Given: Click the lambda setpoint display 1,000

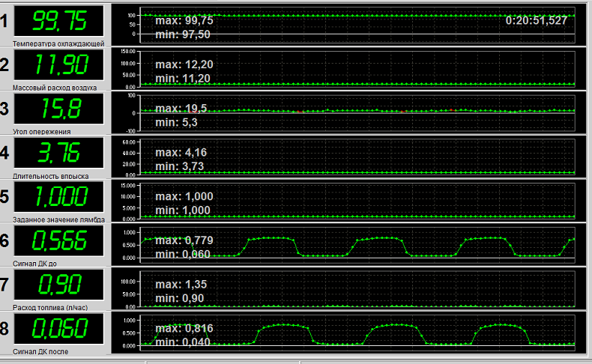Looking at the screenshot, I should point(59,196).
